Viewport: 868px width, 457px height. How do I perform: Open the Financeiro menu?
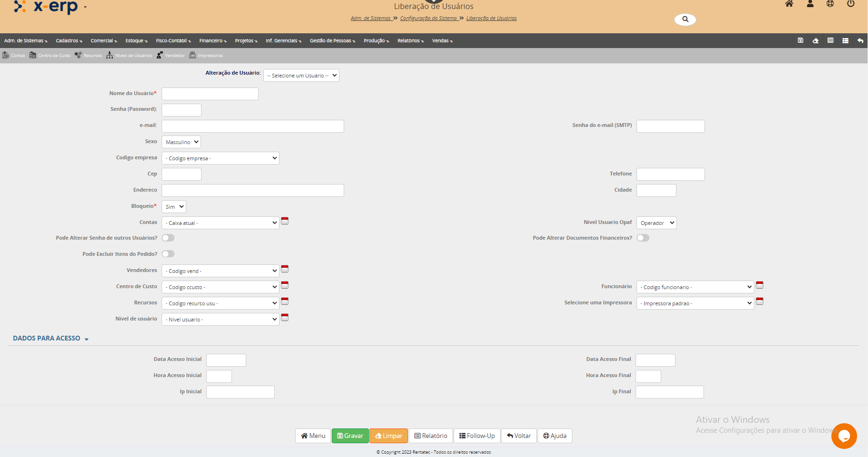212,41
